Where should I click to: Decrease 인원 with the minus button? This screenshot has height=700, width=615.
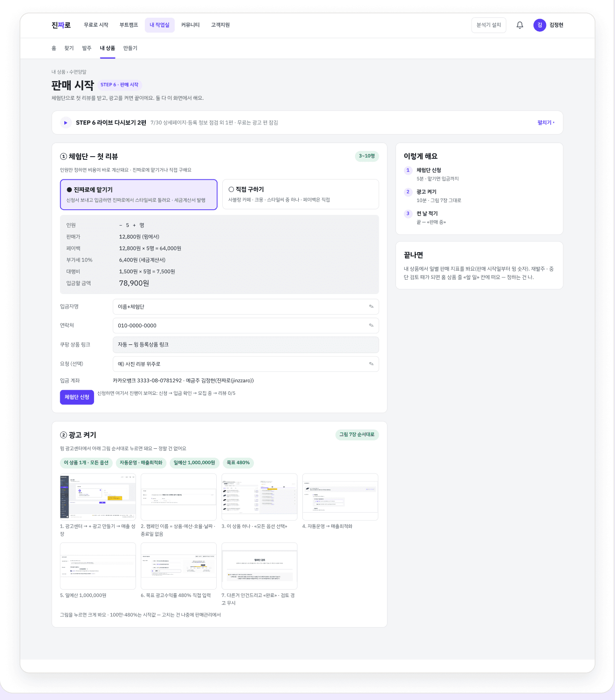121,225
